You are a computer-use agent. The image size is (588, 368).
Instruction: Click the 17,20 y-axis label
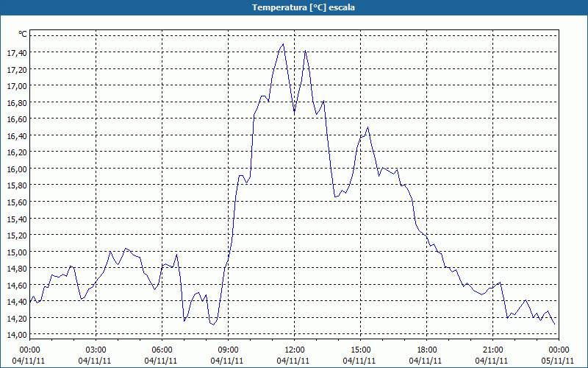17,69
